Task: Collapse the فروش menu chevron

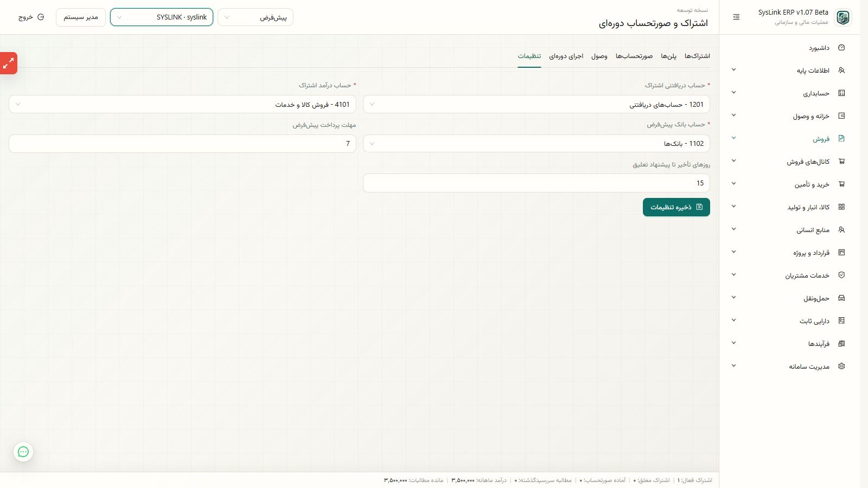Action: tap(733, 138)
